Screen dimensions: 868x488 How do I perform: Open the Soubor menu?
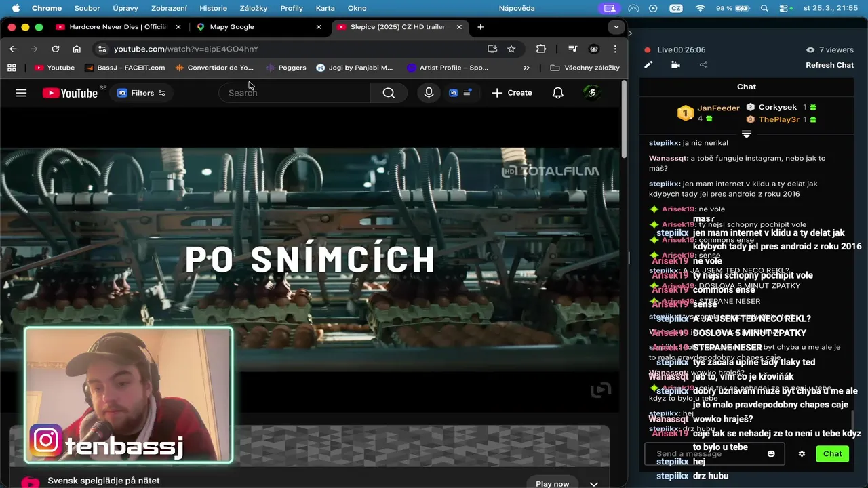(x=87, y=8)
